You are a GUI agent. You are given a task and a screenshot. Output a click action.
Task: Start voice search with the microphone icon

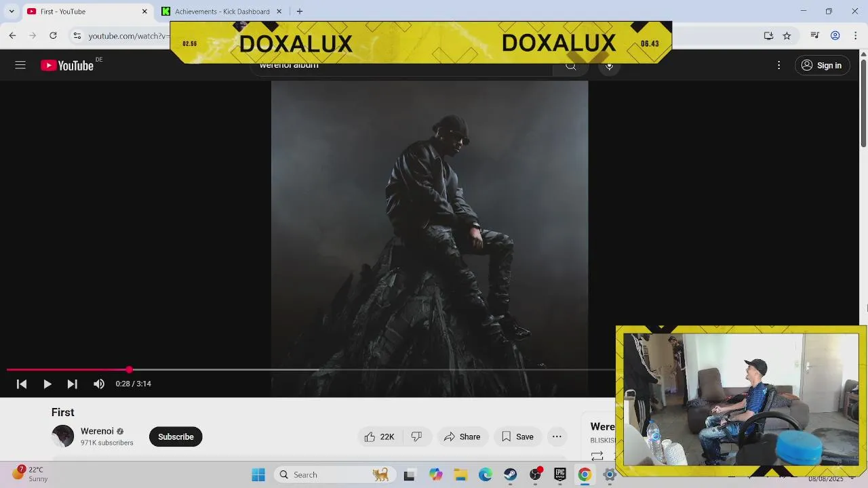(609, 66)
